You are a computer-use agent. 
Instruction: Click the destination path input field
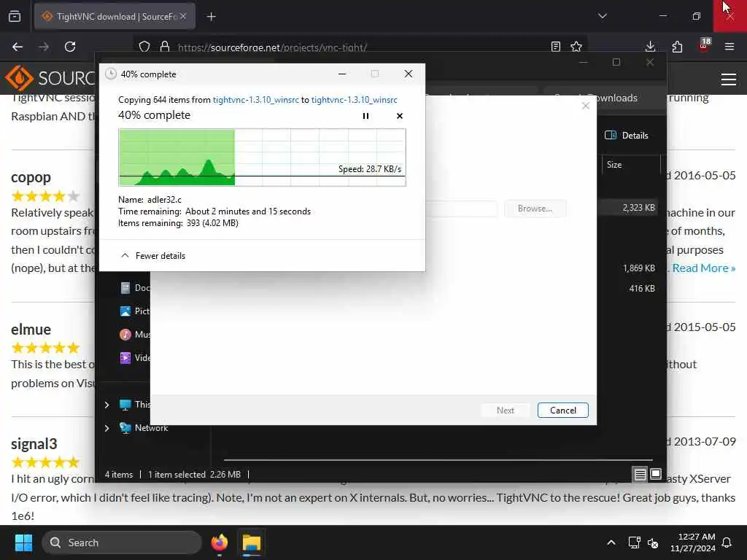coord(461,209)
